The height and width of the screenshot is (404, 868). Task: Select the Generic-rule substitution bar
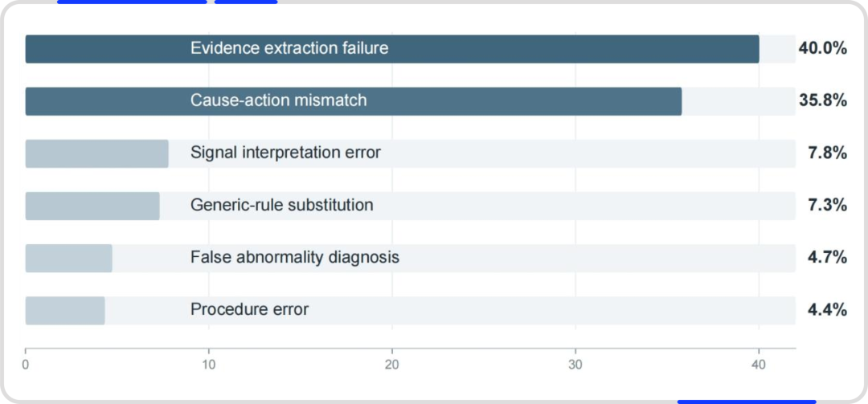tap(92, 206)
